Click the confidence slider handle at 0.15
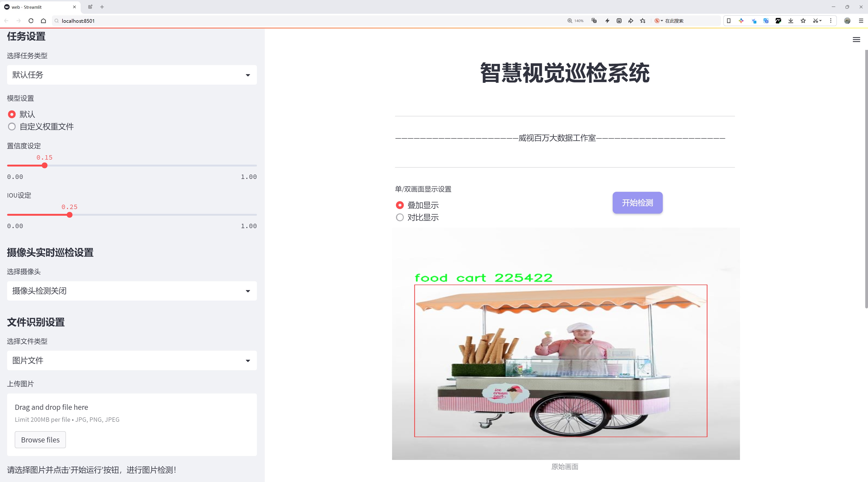This screenshot has width=868, height=482. [x=45, y=166]
